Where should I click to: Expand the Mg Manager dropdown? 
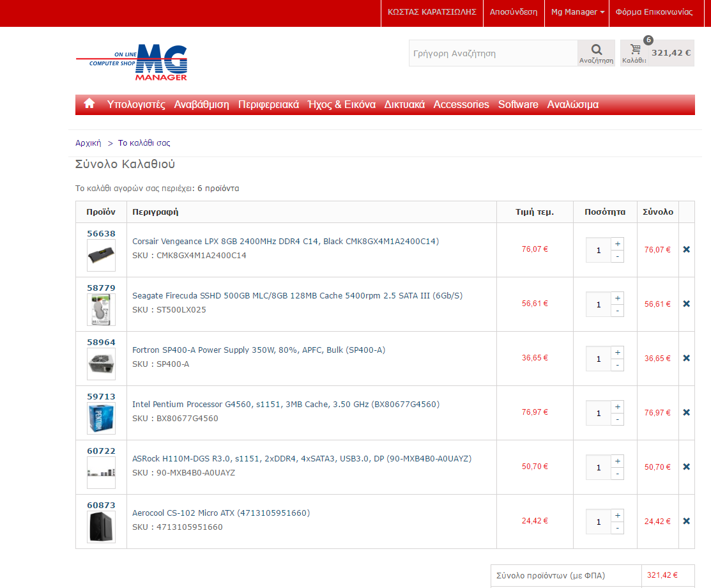pos(577,12)
